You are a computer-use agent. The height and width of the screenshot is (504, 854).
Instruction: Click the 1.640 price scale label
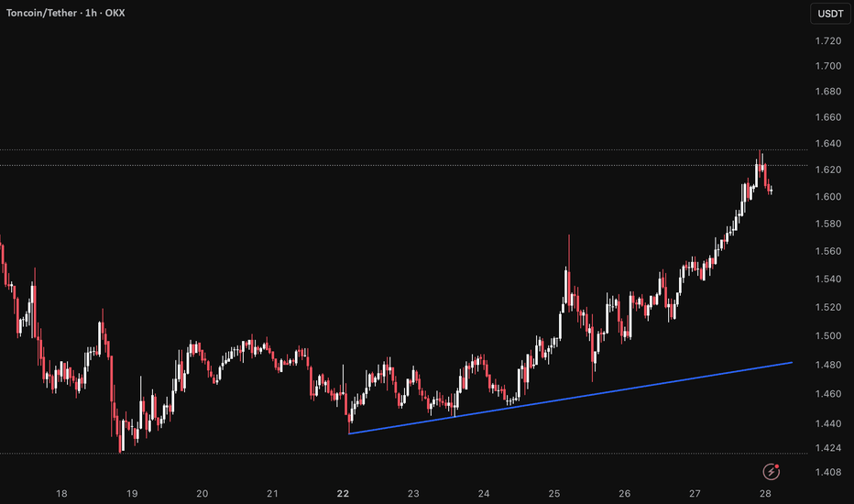827,144
